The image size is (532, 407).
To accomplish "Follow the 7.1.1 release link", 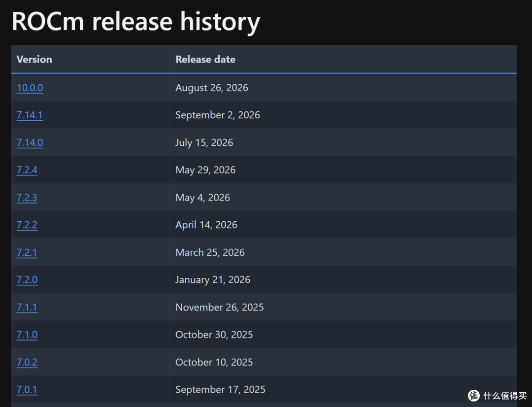I will point(27,307).
